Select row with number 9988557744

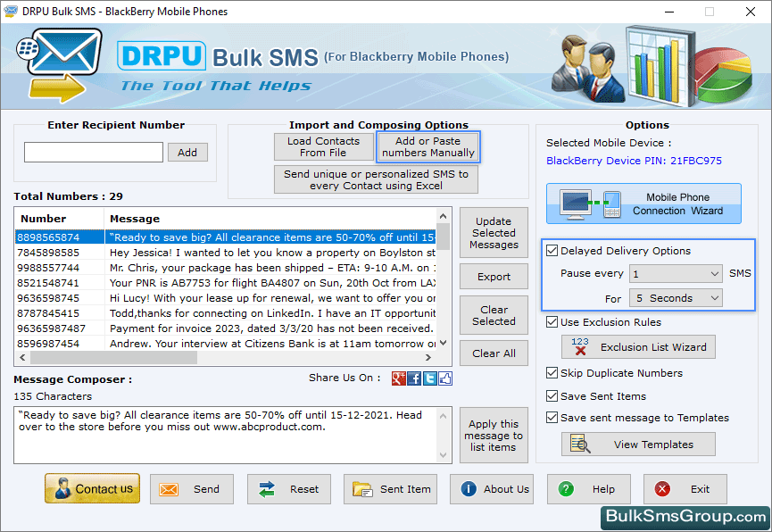pyautogui.click(x=226, y=268)
